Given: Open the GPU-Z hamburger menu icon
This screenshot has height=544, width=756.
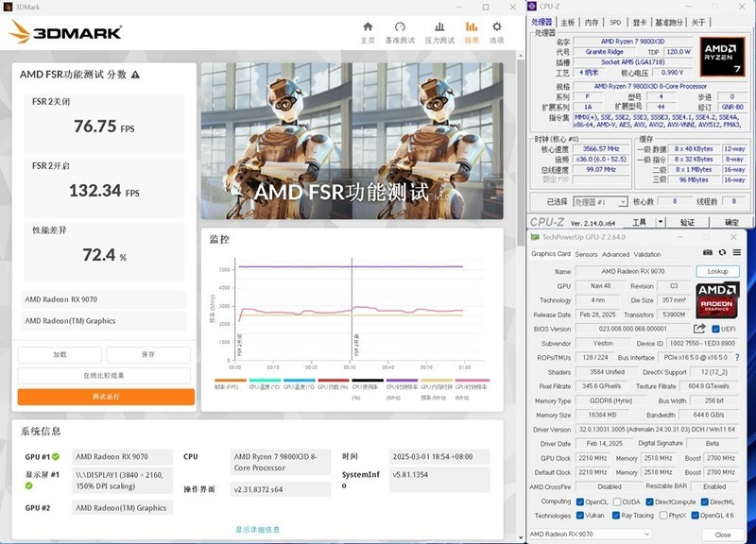Looking at the screenshot, I should (738, 253).
